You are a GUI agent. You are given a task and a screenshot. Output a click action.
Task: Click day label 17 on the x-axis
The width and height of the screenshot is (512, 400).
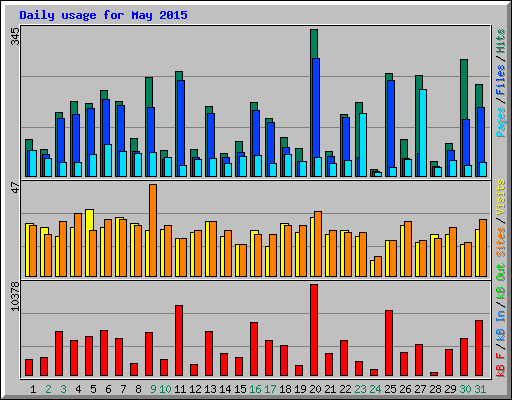tap(270, 389)
